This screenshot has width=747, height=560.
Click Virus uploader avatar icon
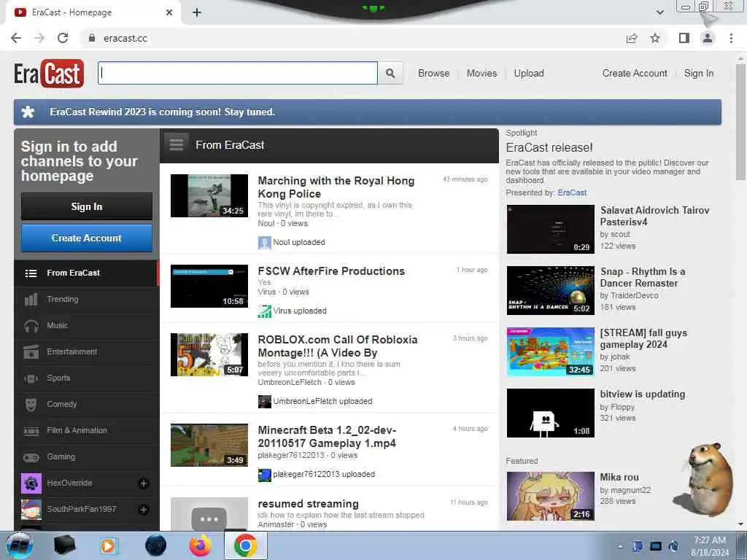(x=264, y=311)
